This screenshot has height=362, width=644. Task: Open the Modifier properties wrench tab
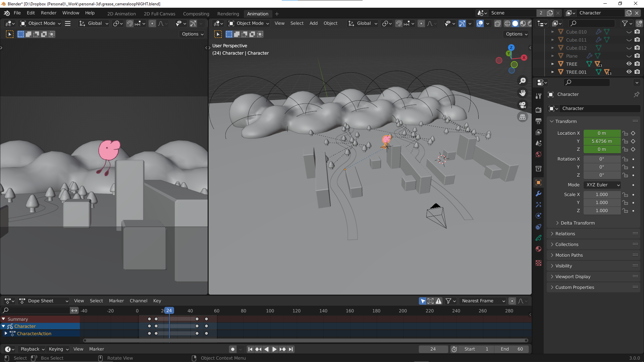pyautogui.click(x=538, y=194)
